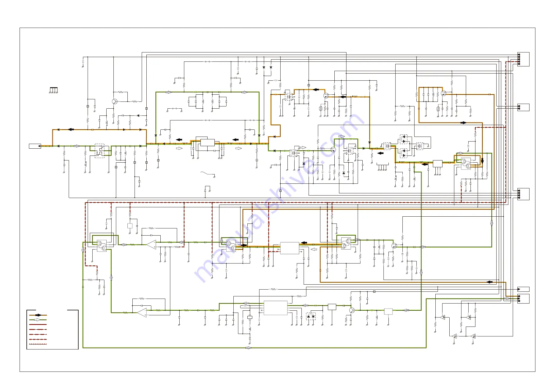Click the dashed switch box near antenna input
The image size is (555, 392).
click(99, 151)
